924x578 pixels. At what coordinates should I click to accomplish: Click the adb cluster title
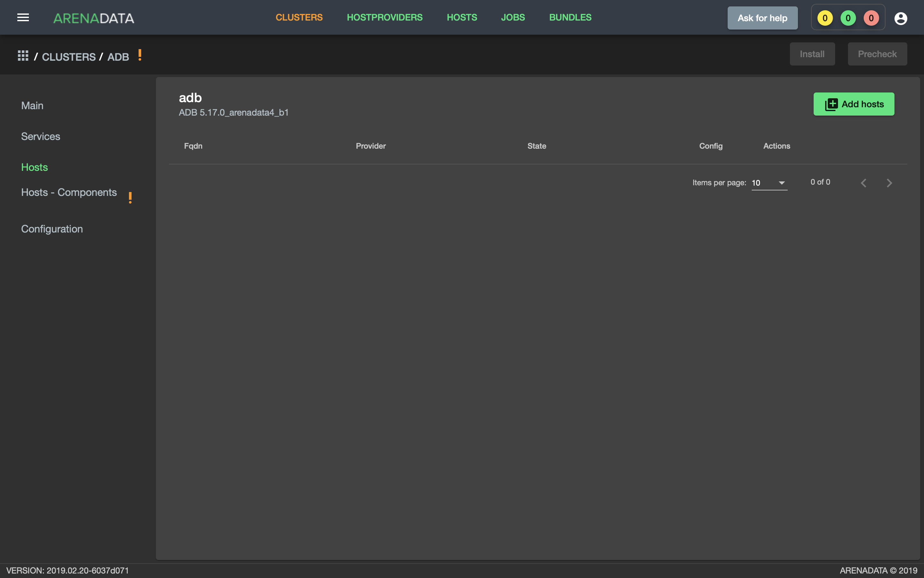(190, 98)
